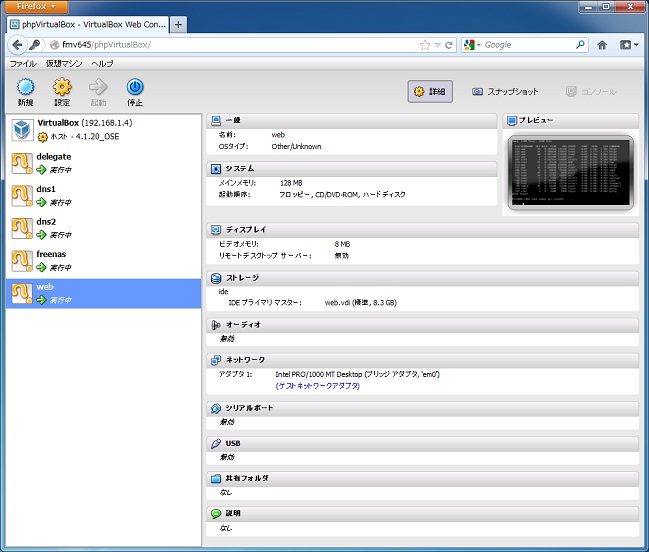The image size is (649, 552).
Task: Click the VirtualBox cube host icon
Action: (22, 130)
